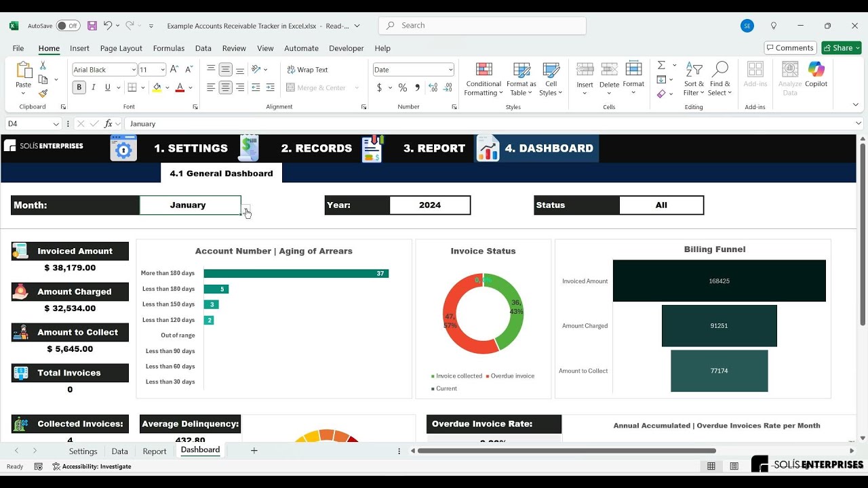This screenshot has height=488, width=868.
Task: Click the horizontal scrollbar thumb
Action: (566, 451)
